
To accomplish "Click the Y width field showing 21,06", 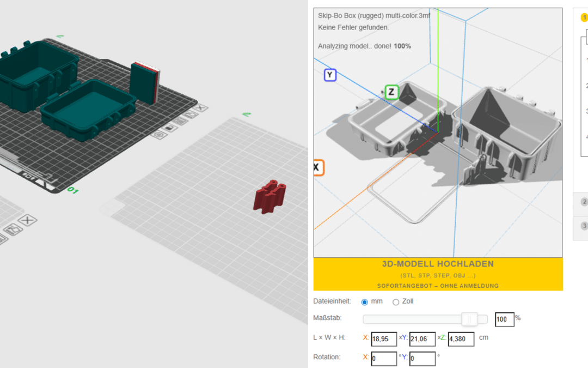I will pos(422,339).
